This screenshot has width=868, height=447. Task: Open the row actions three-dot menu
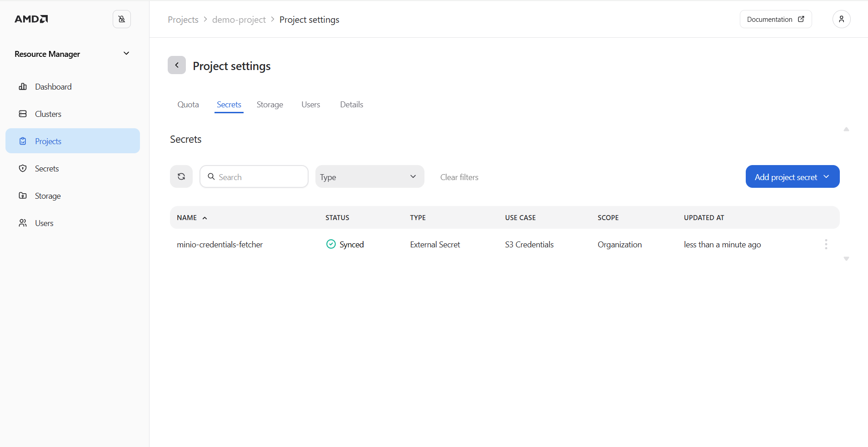[826, 244]
